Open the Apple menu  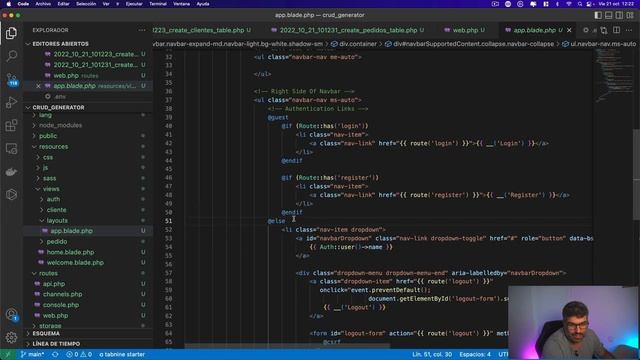pyautogui.click(x=8, y=4)
